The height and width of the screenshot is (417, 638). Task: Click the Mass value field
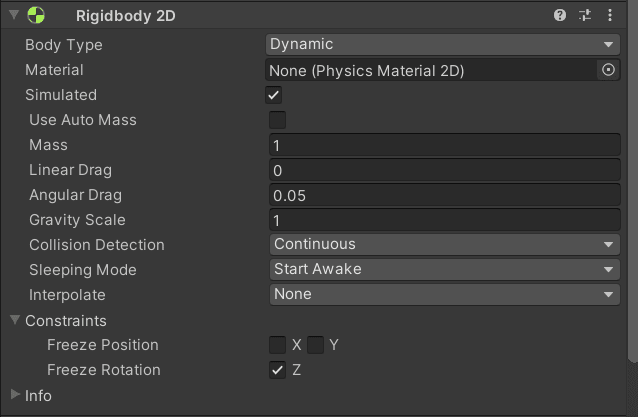click(x=445, y=145)
